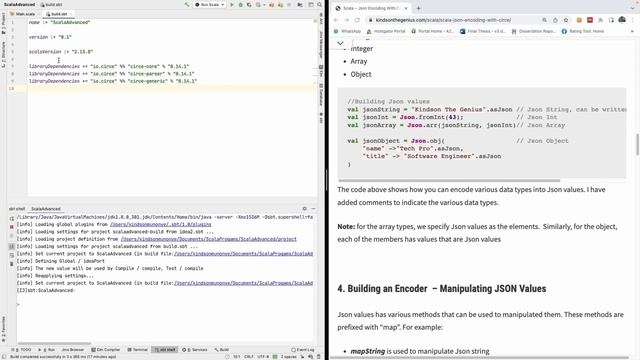640x360 pixels.
Task: Bookmark this page with the star icon
Action: [x=566, y=20]
